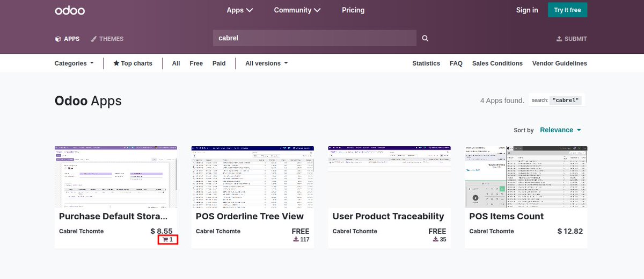Open the FAQ page

(456, 63)
